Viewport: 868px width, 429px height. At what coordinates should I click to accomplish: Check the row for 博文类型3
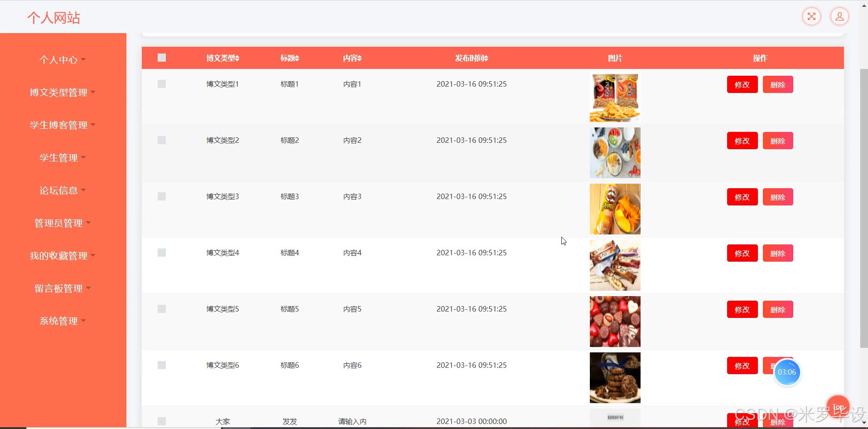tap(162, 196)
